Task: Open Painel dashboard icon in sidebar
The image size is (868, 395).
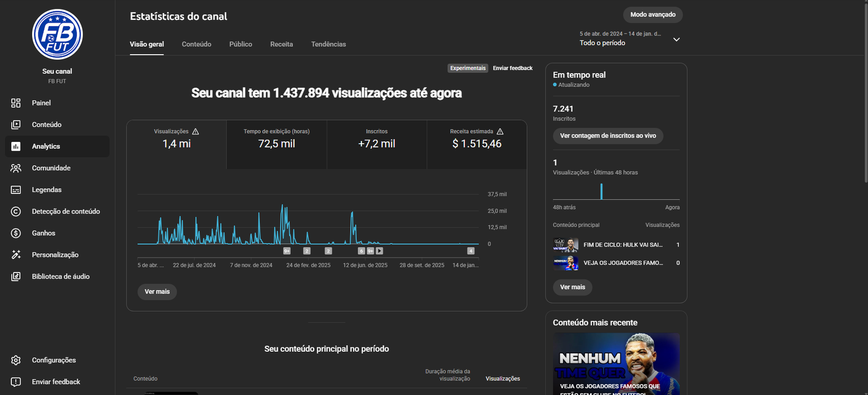Action: (x=16, y=103)
